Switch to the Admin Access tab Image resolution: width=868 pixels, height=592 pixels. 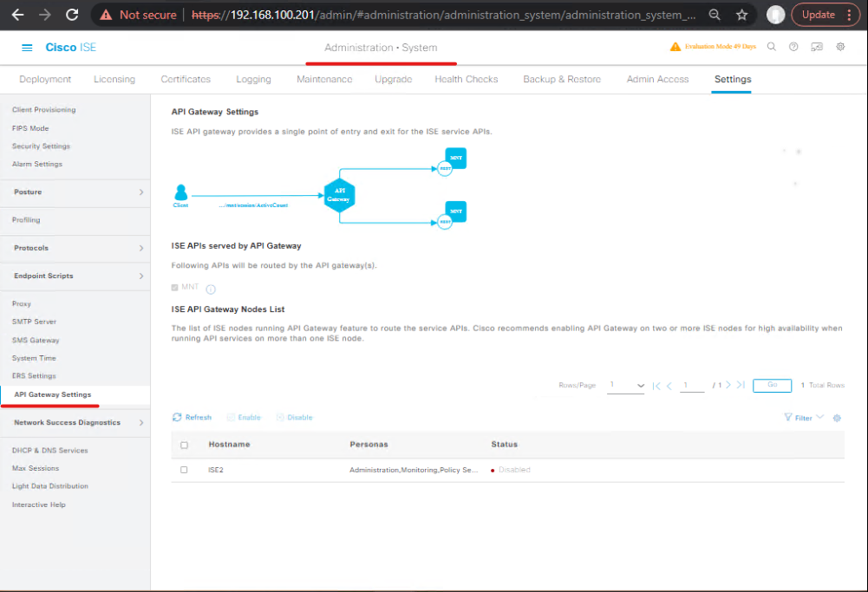click(657, 79)
